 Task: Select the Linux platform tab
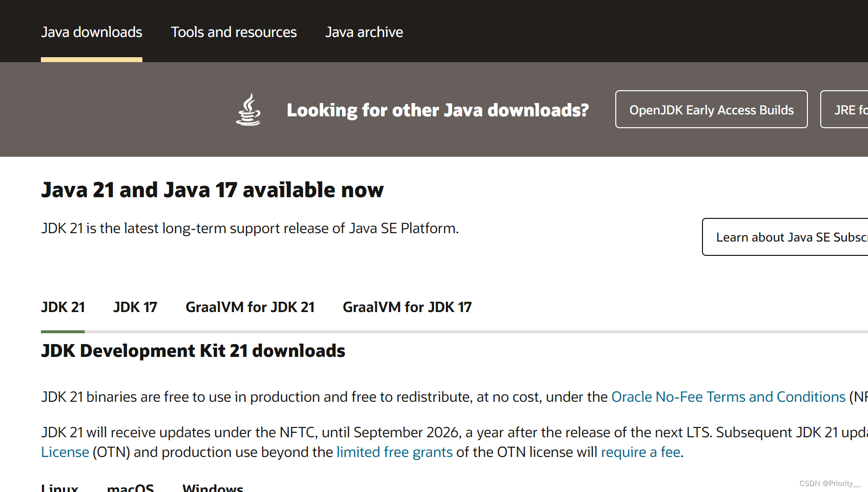60,487
